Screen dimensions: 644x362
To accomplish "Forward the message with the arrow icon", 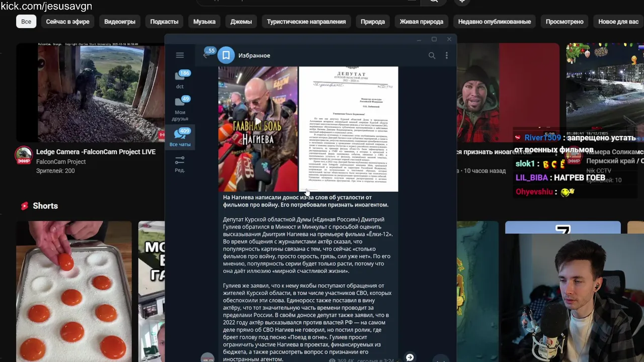I will 410,357.
